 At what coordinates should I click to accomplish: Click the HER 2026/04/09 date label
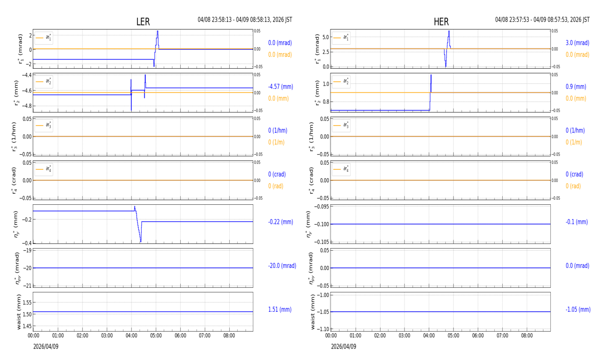tap(343, 347)
